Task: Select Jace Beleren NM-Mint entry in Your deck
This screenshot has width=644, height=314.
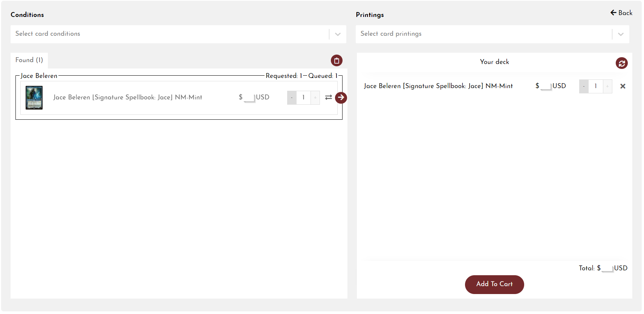Action: [438, 86]
